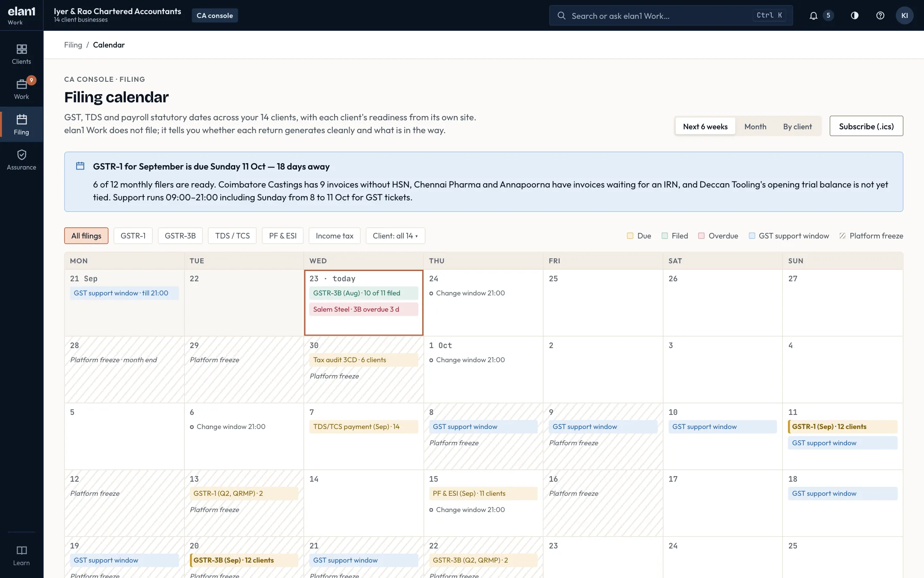Open GSTR-3B (Aug) 10 of 11 filed event
Viewport: 924px width, 578px height.
364,293
